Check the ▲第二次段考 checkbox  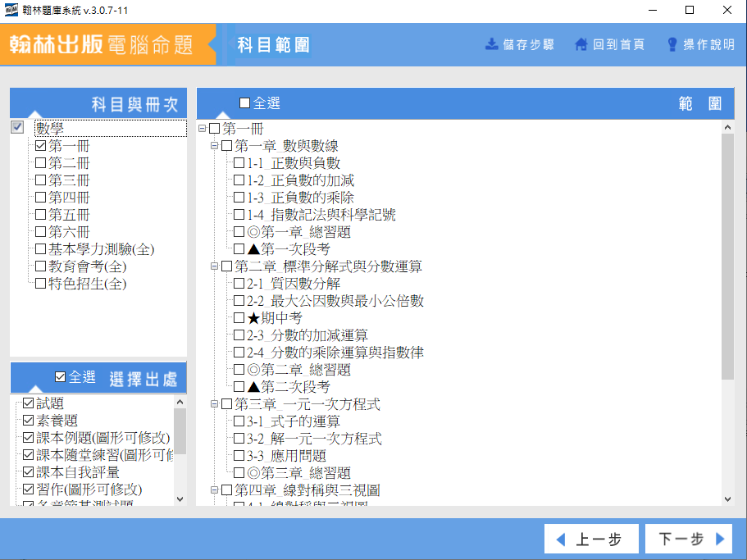pos(239,386)
